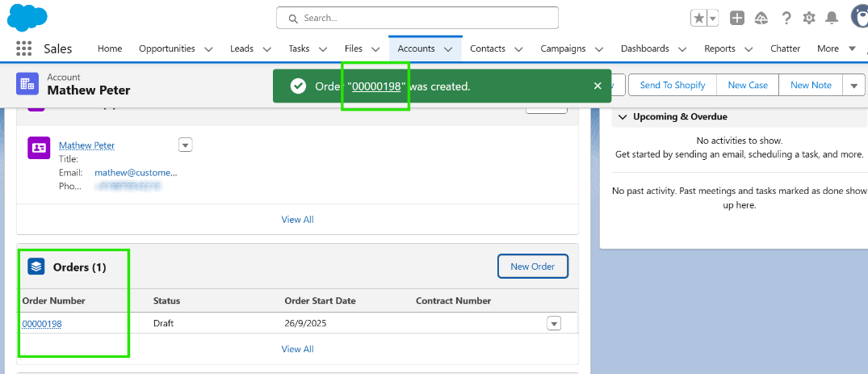
Task: Click the New Case button
Action: point(748,85)
